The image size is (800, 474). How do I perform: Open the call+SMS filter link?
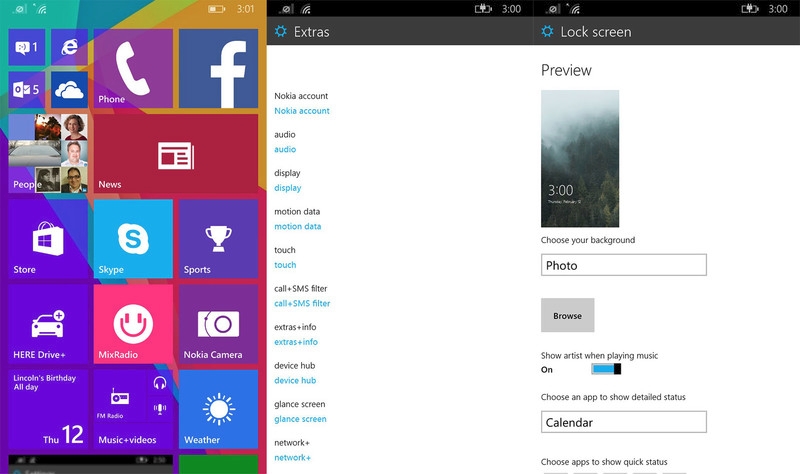tap(302, 304)
